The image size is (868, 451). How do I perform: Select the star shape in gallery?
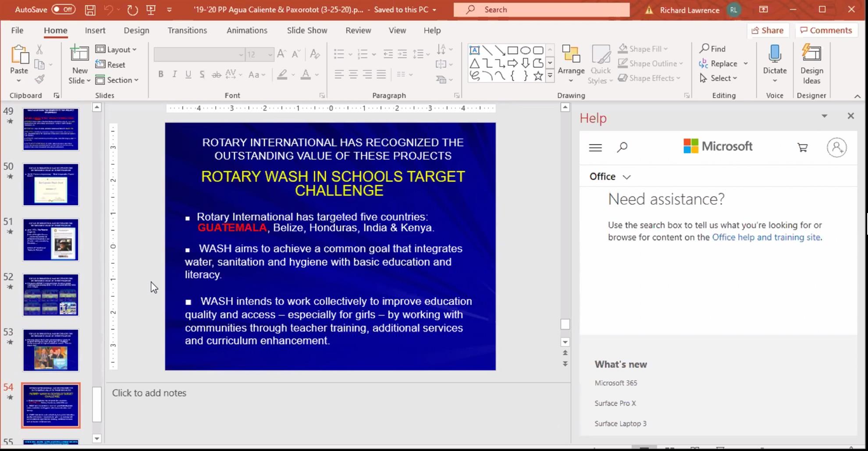click(x=538, y=76)
